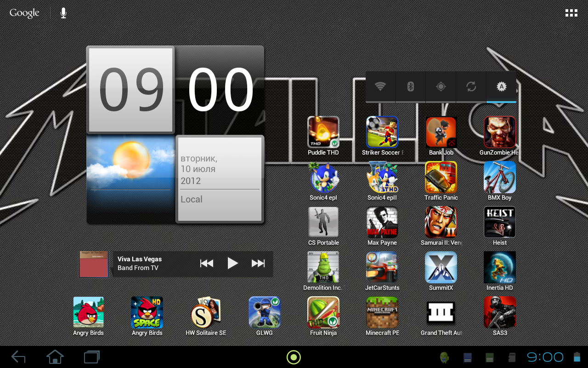
Task: Toggle auto brightness in power widget
Action: [x=502, y=86]
